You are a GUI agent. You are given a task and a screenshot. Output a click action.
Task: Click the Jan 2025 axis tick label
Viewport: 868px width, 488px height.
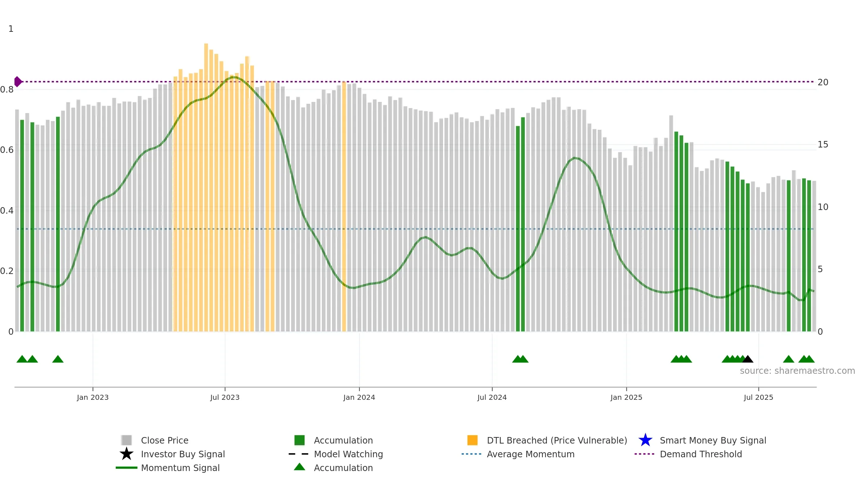[x=626, y=397]
